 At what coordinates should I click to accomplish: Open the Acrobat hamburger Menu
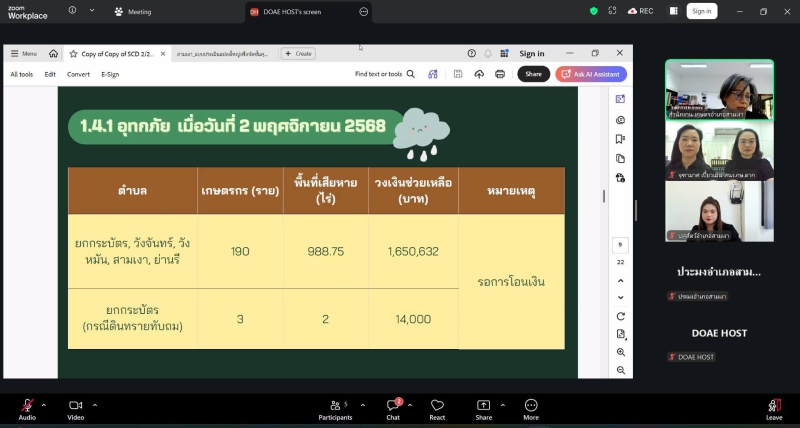(24, 53)
